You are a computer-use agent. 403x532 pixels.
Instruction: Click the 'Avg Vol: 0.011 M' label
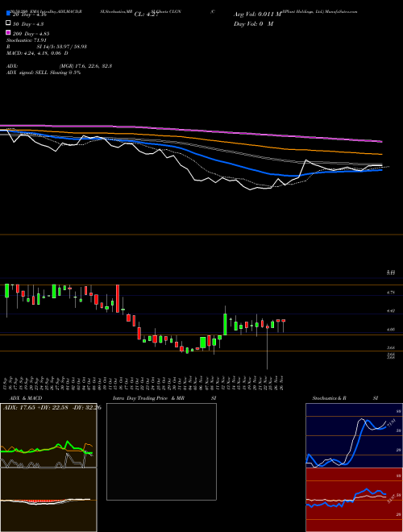pyautogui.click(x=258, y=15)
